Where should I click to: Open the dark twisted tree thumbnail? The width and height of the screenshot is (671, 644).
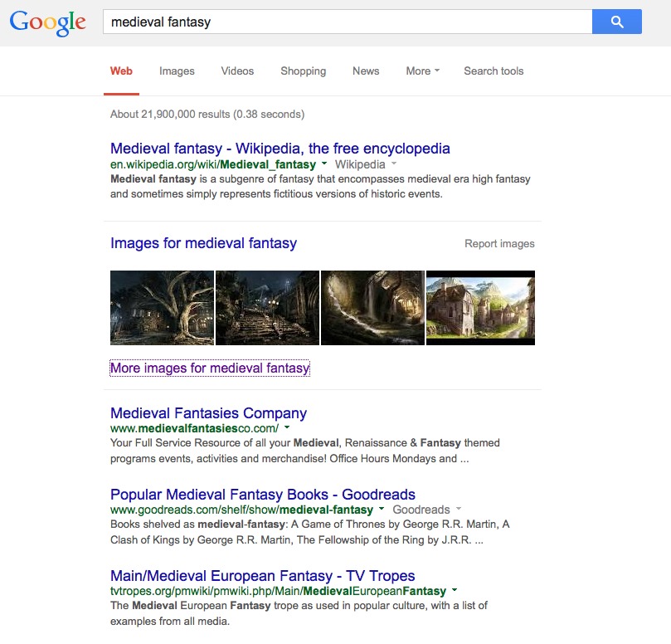pos(162,307)
